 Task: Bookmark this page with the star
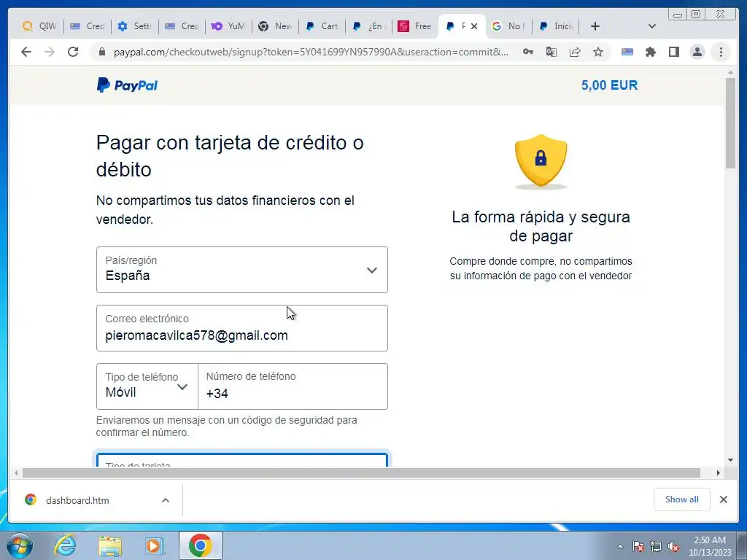click(x=598, y=52)
